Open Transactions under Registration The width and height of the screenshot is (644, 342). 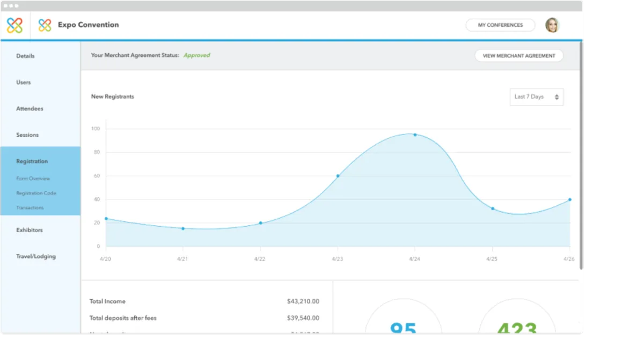click(x=30, y=207)
